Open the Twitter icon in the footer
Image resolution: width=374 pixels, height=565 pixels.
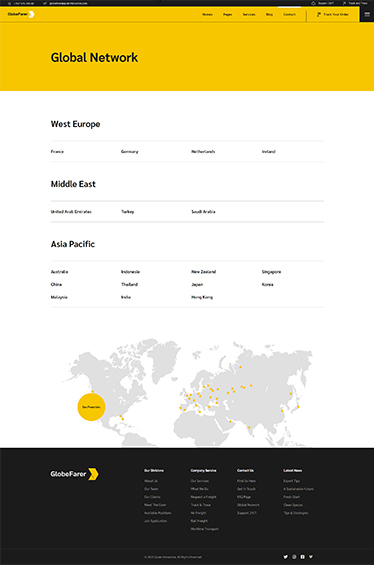click(285, 557)
